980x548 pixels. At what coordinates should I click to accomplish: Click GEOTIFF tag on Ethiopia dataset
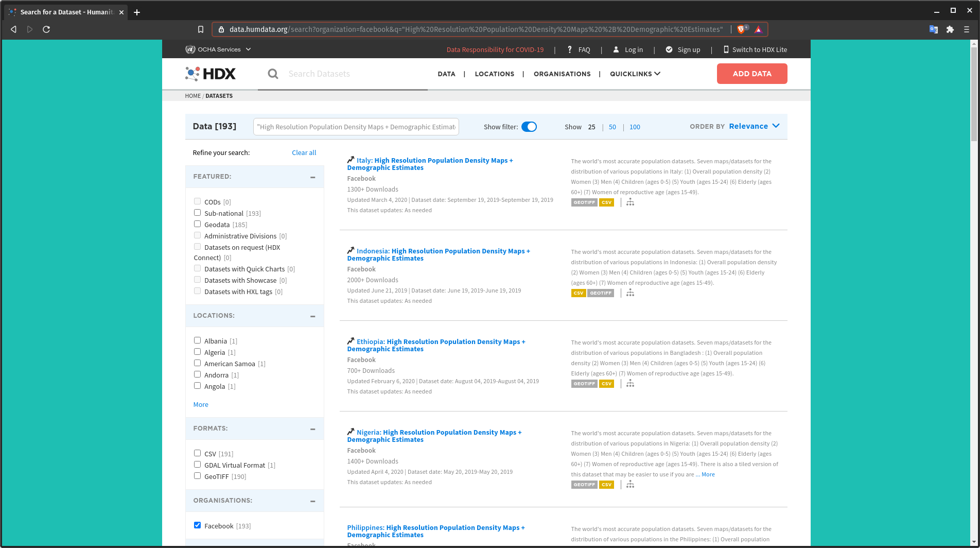[584, 384]
